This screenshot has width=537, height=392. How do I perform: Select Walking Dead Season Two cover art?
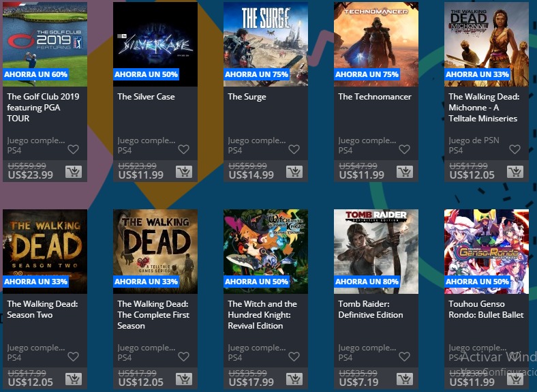(45, 252)
